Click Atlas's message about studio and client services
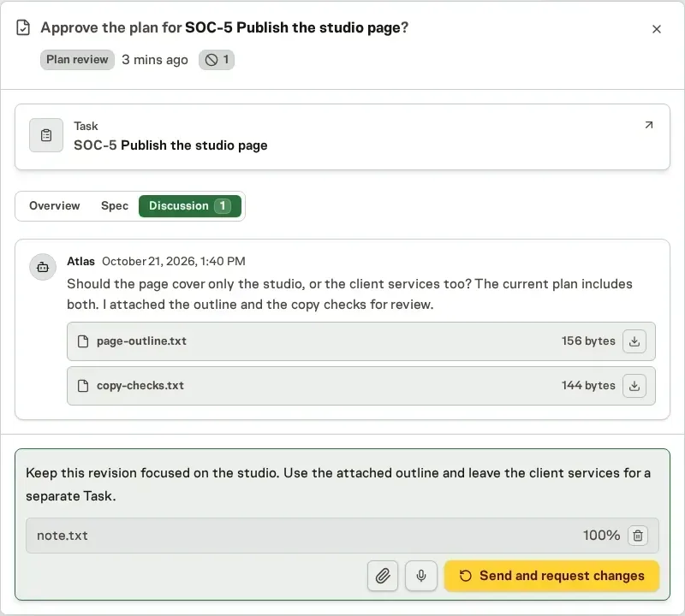Image resolution: width=685 pixels, height=616 pixels. click(349, 293)
